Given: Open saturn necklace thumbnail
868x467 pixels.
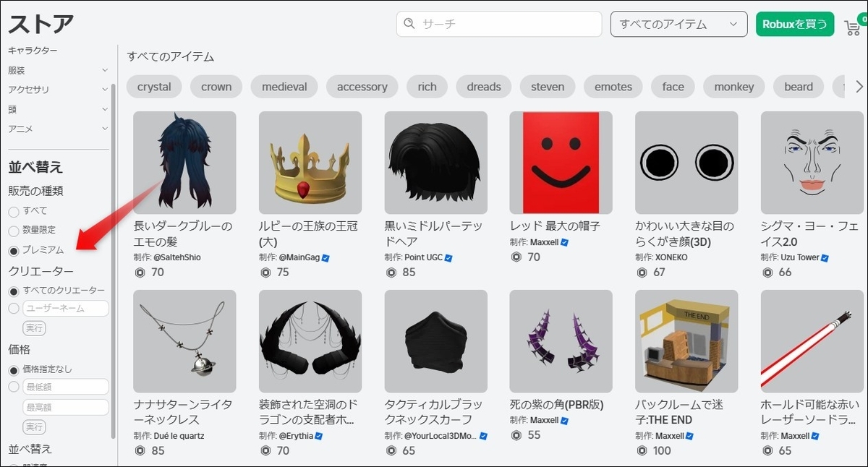Looking at the screenshot, I should [184, 341].
